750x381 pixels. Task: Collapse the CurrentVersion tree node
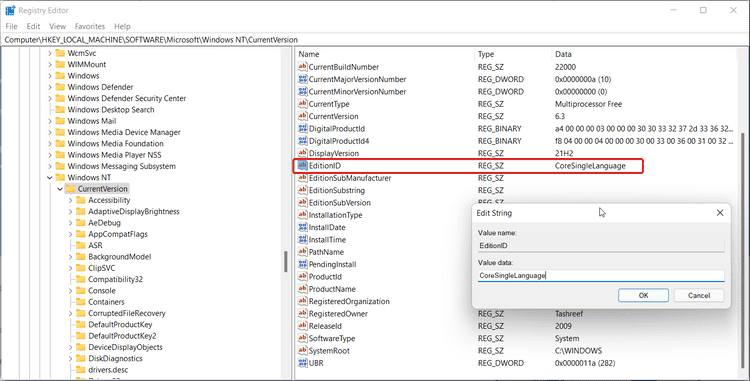pos(60,189)
